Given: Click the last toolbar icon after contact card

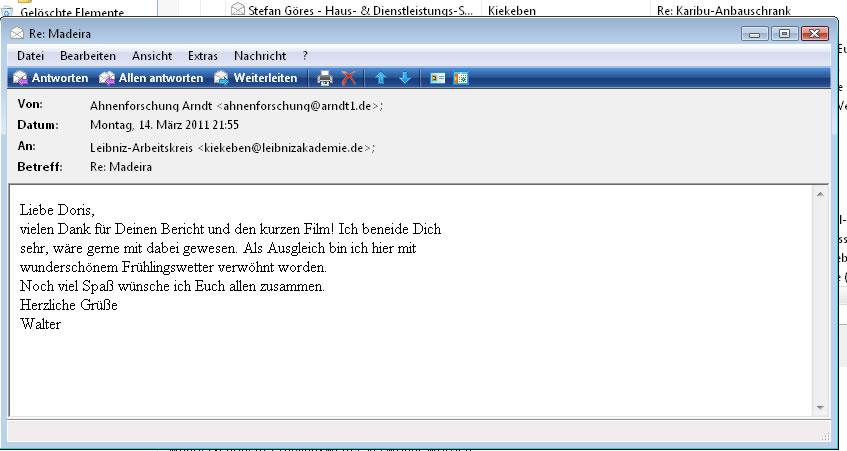Looking at the screenshot, I should point(461,78).
